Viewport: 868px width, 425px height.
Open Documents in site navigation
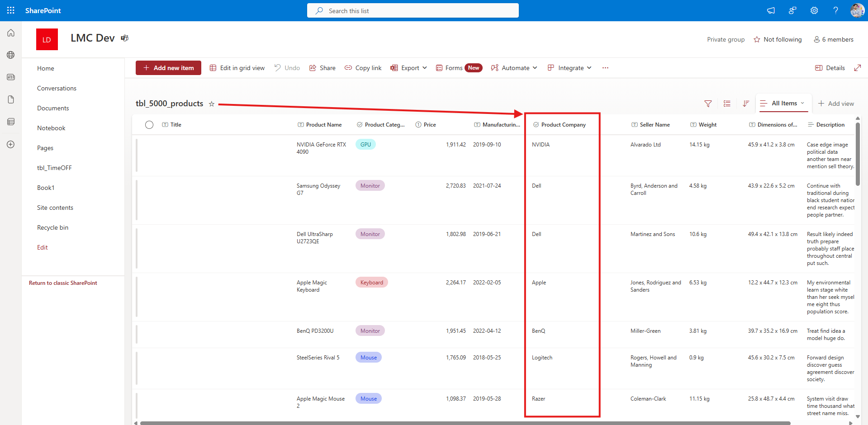(x=53, y=108)
